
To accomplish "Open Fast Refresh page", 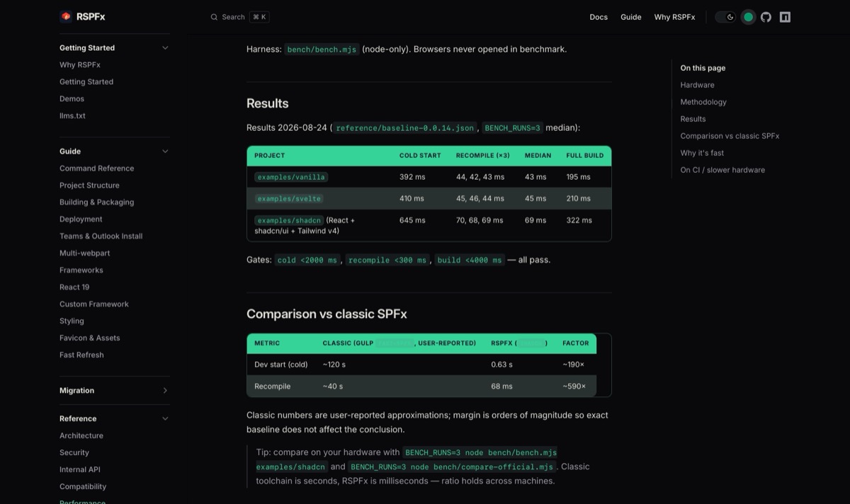I will [x=81, y=355].
